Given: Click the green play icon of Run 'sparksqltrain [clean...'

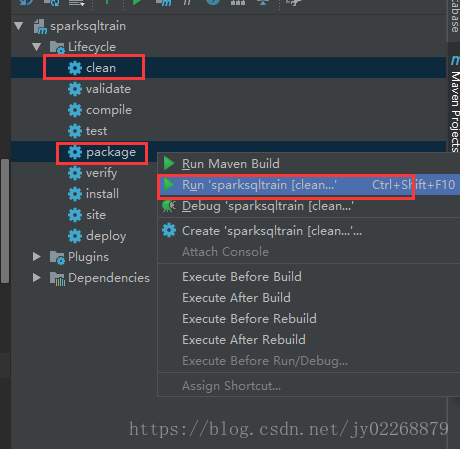Looking at the screenshot, I should 169,184.
